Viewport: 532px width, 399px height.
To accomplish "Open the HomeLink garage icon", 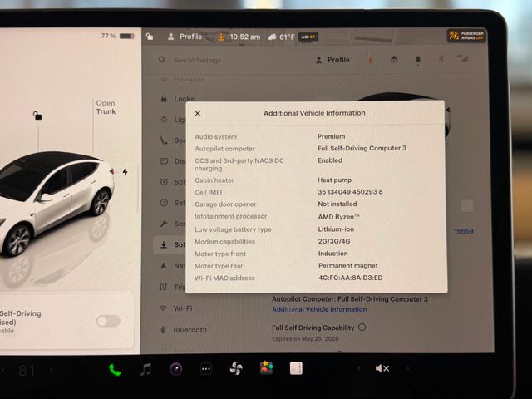I will coord(394,59).
